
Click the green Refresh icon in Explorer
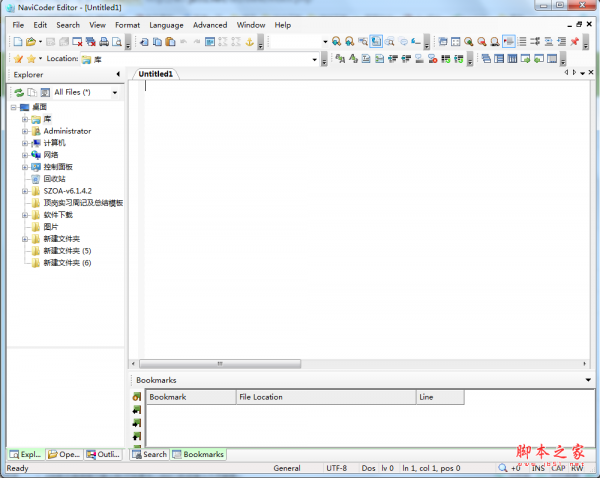(19, 92)
